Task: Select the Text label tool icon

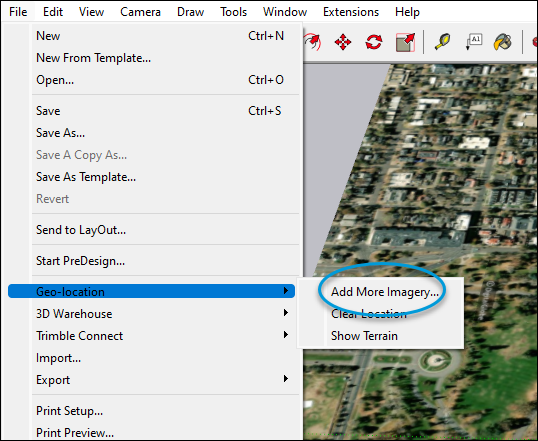Action: click(x=474, y=42)
